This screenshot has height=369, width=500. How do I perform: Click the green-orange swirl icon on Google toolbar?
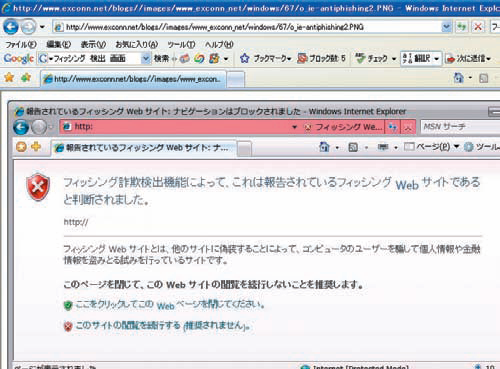199,59
